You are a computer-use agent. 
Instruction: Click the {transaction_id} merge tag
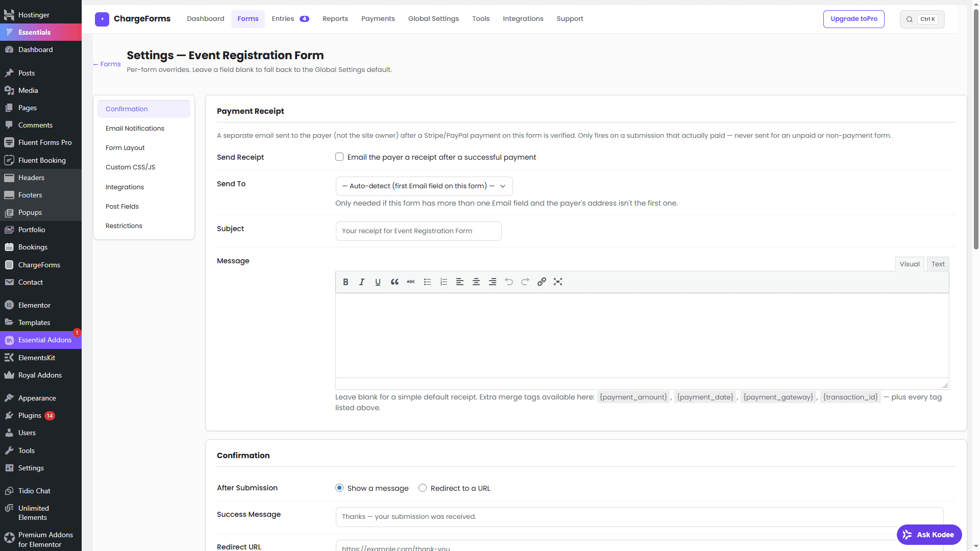(850, 397)
